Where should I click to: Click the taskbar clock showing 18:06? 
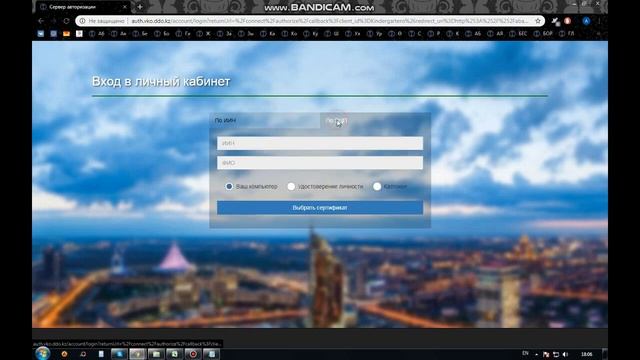pyautogui.click(x=587, y=354)
